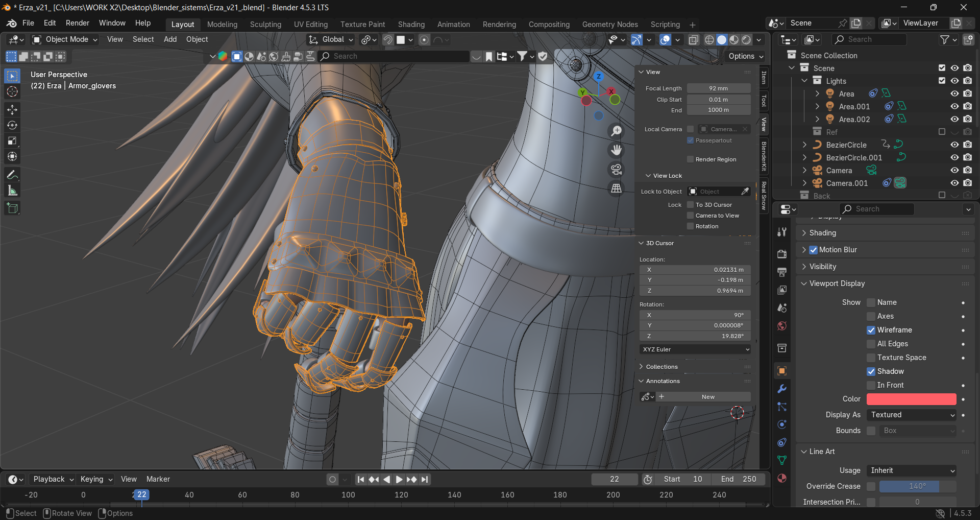Screen dimensions: 980x520
Task: Expand the BezierCircle outliner item
Action: point(805,145)
